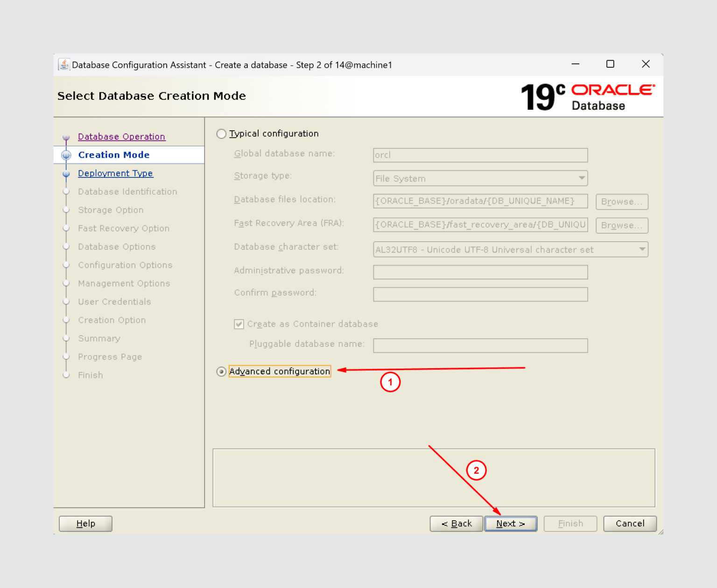This screenshot has height=588, width=717.
Task: Select the Advanced configuration radio button
Action: tap(221, 371)
